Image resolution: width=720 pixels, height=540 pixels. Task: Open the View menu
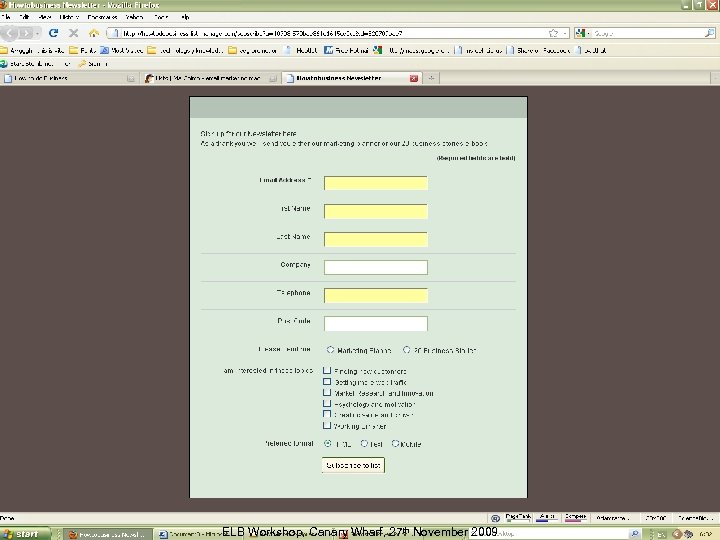click(x=45, y=17)
